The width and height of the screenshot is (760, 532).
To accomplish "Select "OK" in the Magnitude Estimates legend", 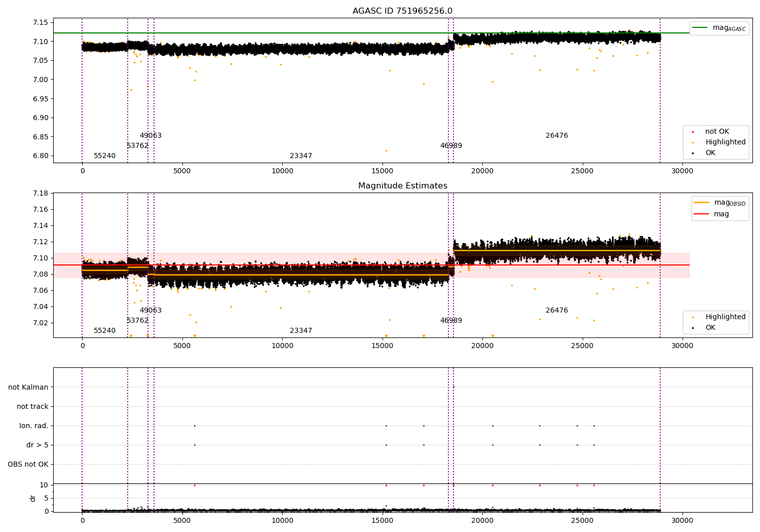I will [x=704, y=328].
